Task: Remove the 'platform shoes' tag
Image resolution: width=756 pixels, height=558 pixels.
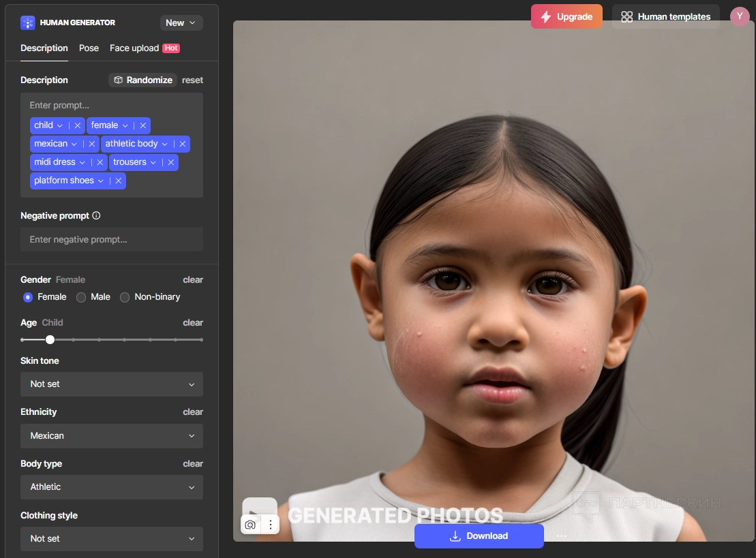Action: 119,181
